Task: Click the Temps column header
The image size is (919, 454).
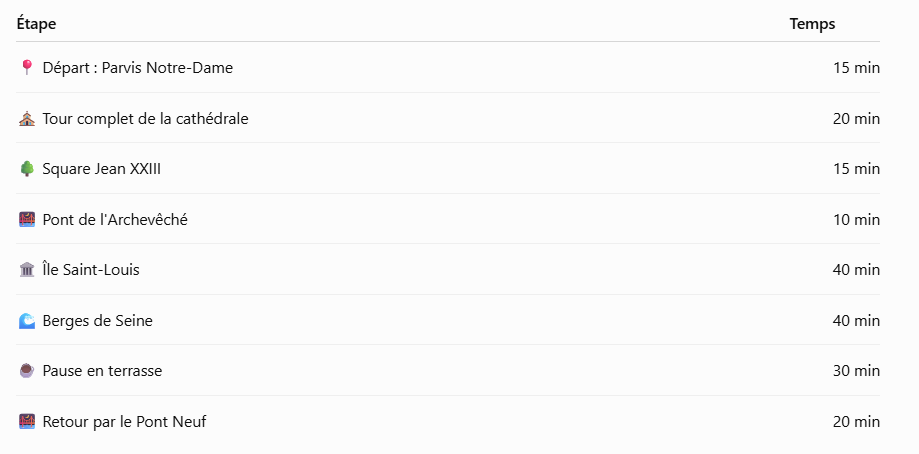Action: point(812,24)
